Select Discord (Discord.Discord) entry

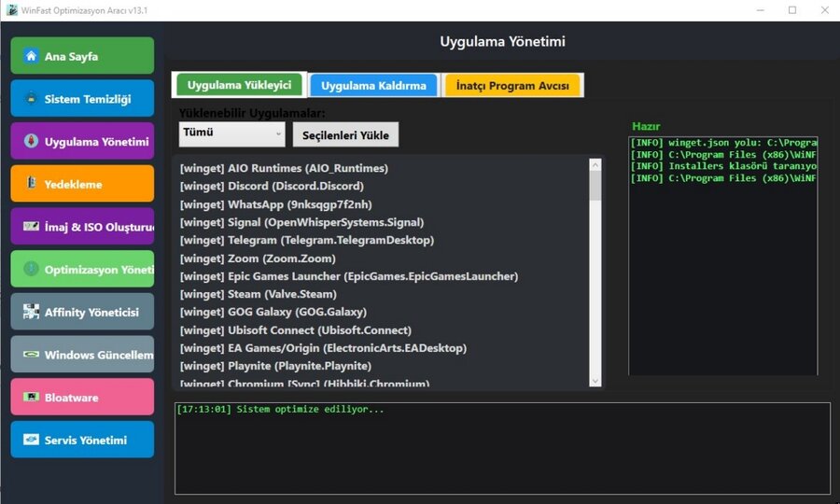tap(381, 186)
